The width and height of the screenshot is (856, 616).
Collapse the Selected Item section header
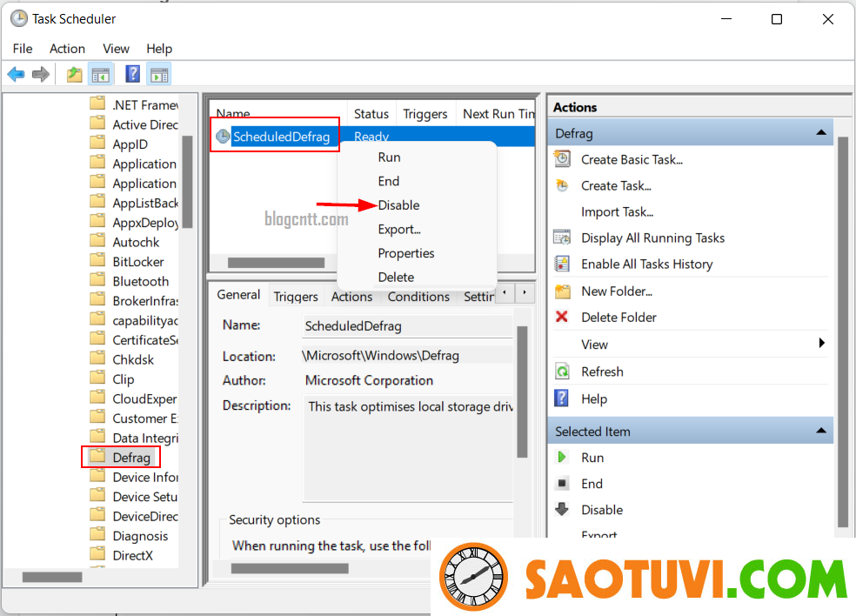820,432
